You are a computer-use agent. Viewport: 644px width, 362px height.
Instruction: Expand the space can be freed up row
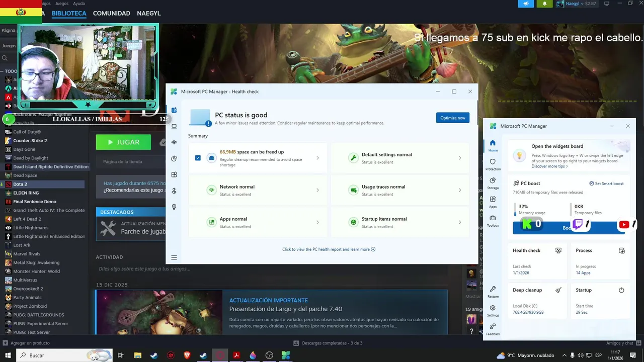317,158
